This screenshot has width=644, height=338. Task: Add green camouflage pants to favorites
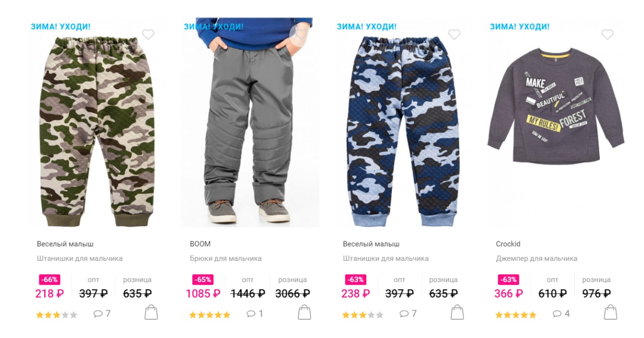click(148, 34)
